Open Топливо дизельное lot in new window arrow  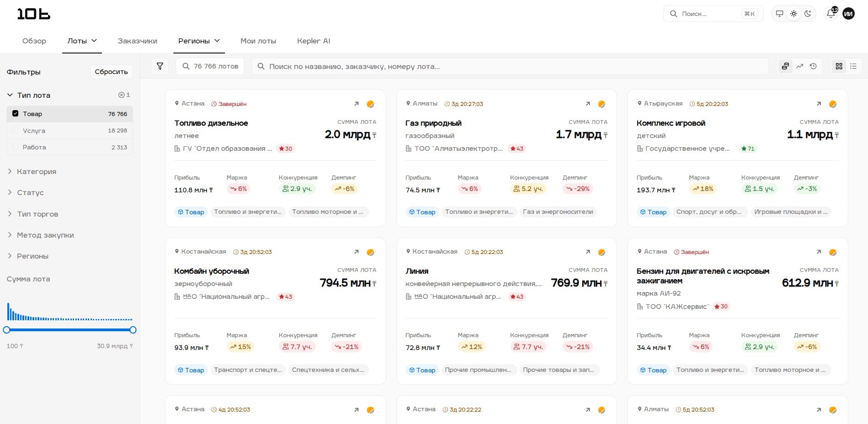(x=357, y=104)
